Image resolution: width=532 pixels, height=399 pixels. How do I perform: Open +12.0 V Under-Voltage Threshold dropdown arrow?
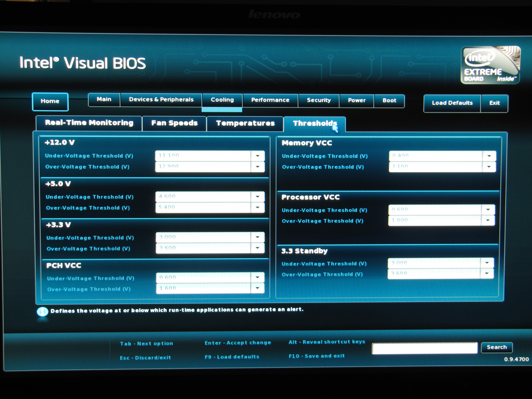(x=258, y=156)
